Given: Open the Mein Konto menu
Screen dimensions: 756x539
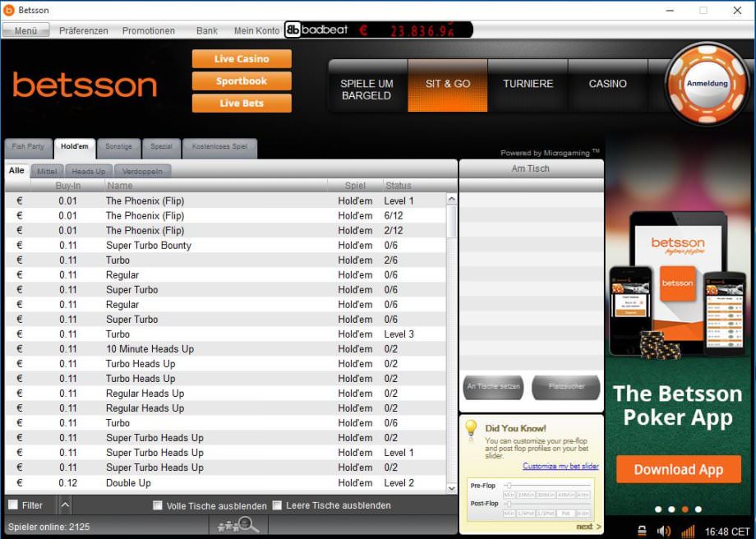Looking at the screenshot, I should [256, 30].
